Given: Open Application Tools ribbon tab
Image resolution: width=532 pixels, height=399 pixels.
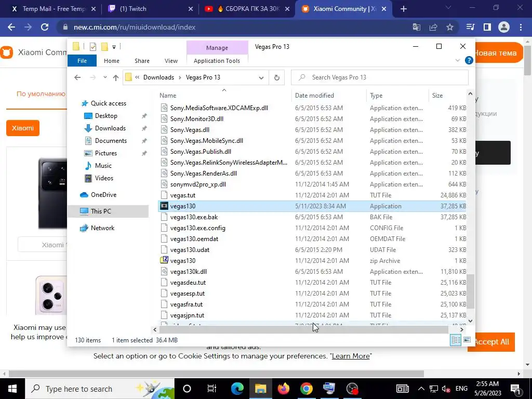Looking at the screenshot, I should 217,61.
